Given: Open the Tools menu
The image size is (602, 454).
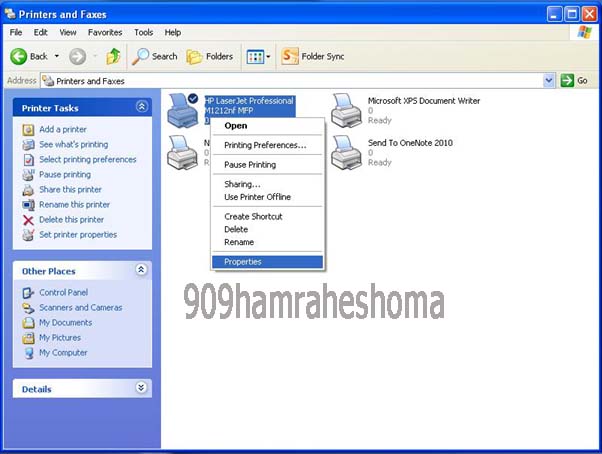Looking at the screenshot, I should point(144,33).
